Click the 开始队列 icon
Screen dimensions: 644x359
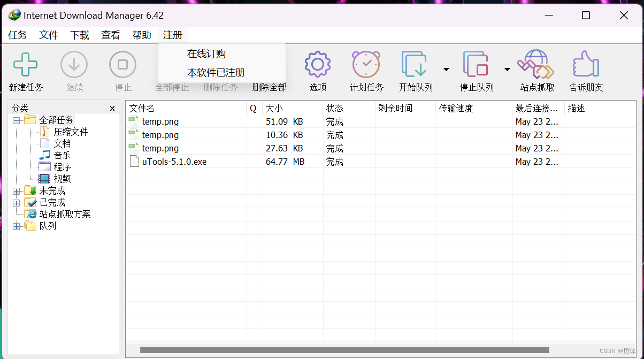point(415,64)
